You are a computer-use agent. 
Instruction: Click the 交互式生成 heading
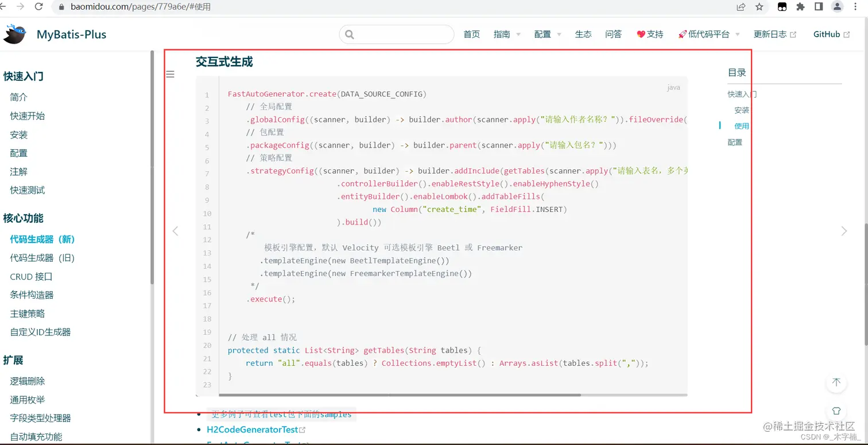(224, 62)
